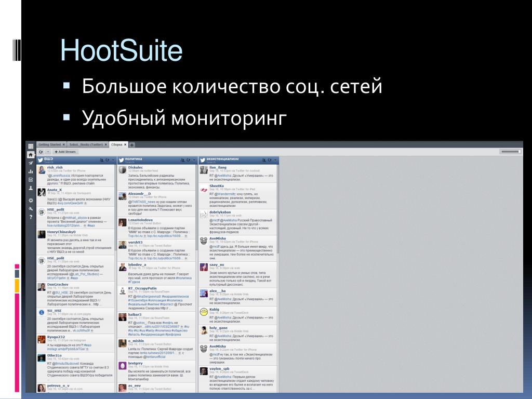Open vaylen_spb profile link
Screen dimensions: 532x399
219,369
